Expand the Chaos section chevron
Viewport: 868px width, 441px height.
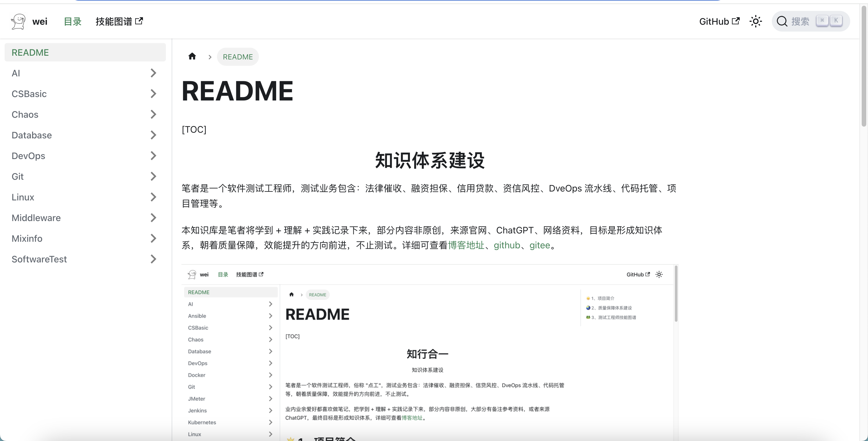[x=153, y=114]
